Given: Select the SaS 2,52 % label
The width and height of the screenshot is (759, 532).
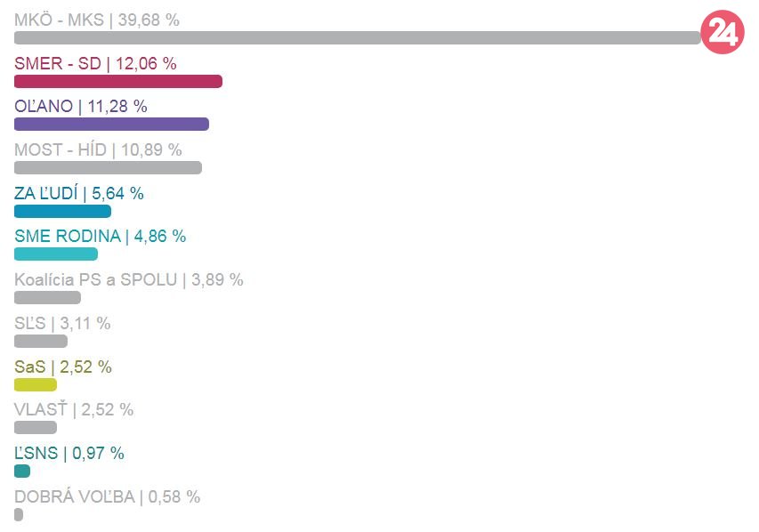Looking at the screenshot, I should click(62, 367).
